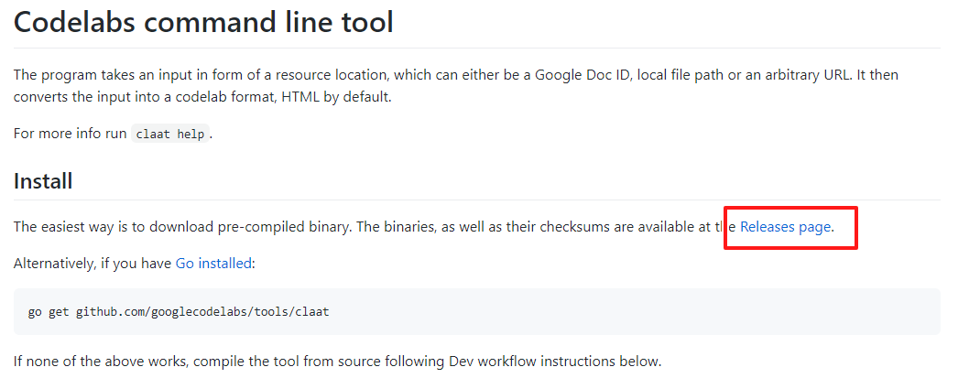The image size is (980, 378).
Task: Click the Codelabs command line tool heading
Action: pyautogui.click(x=203, y=22)
